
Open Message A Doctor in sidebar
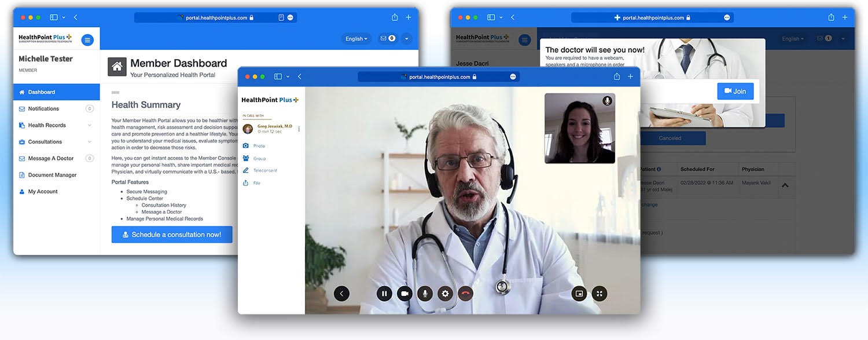click(x=56, y=158)
